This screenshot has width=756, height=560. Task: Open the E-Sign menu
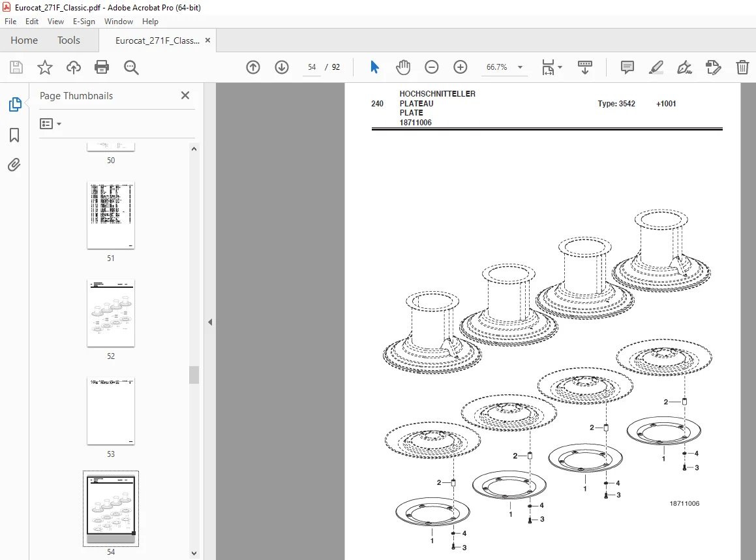click(84, 22)
